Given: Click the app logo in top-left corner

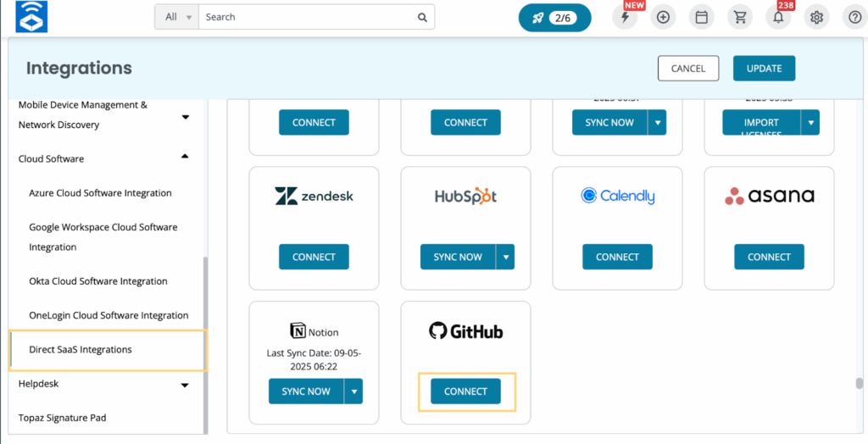Looking at the screenshot, I should [x=31, y=17].
